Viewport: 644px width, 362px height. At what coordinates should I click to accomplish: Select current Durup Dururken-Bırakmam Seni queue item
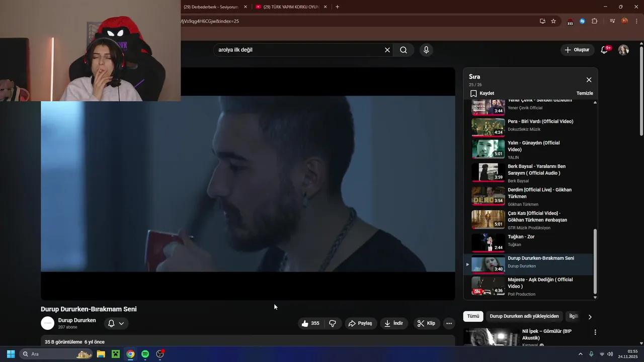click(529, 264)
